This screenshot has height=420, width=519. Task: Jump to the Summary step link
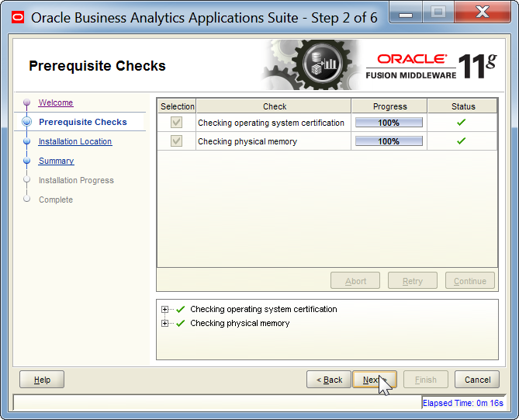(57, 161)
